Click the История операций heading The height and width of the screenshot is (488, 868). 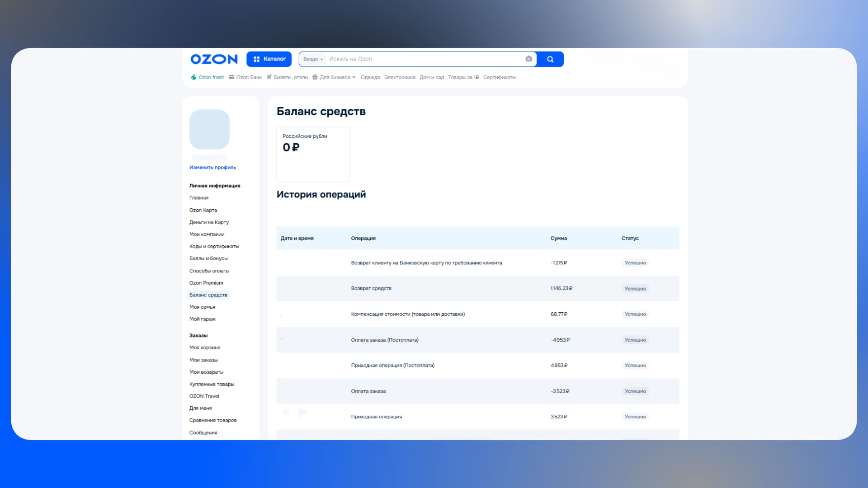(321, 195)
